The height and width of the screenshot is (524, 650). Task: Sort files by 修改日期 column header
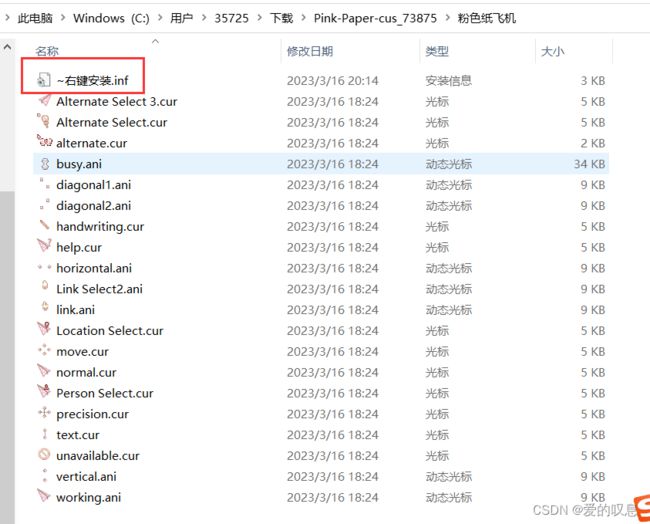click(x=310, y=51)
